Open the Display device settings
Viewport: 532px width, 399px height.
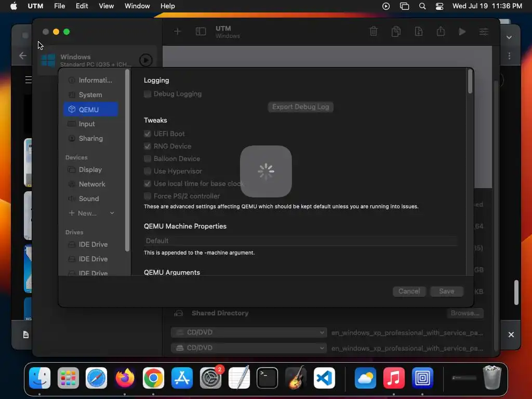[x=90, y=170]
